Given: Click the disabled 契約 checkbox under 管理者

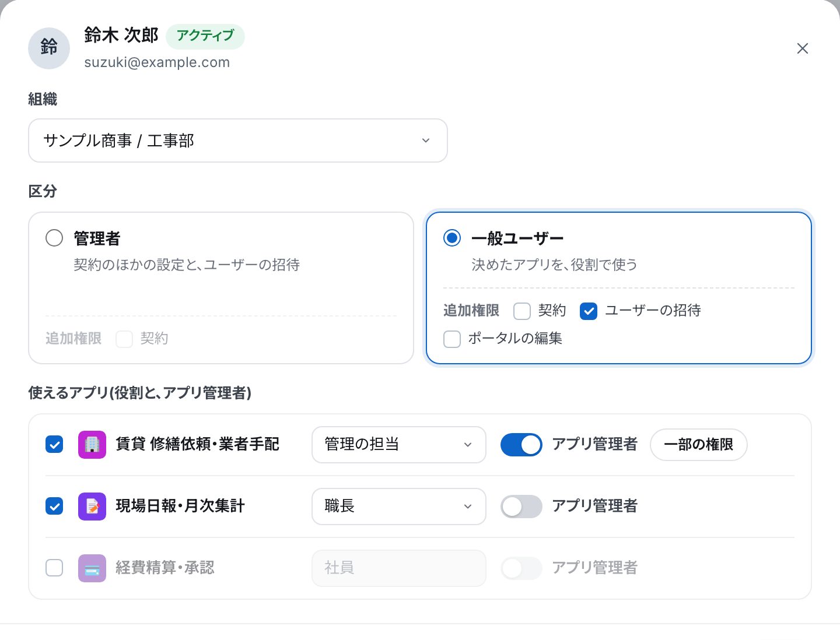Looking at the screenshot, I should tap(124, 339).
